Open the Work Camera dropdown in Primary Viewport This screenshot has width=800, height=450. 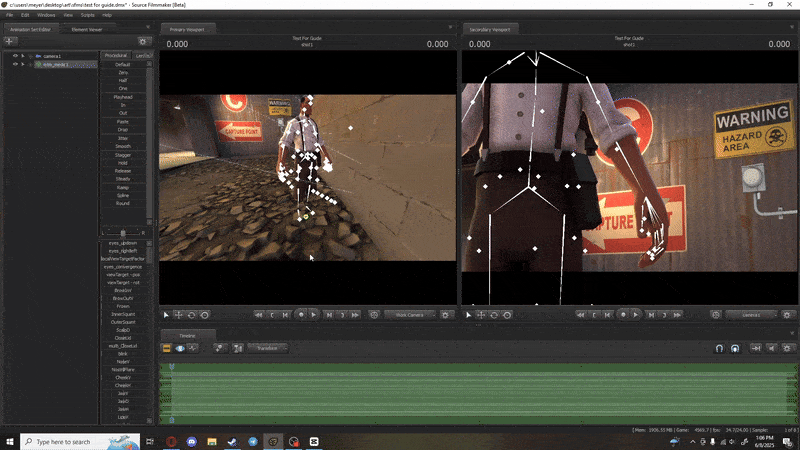410,314
